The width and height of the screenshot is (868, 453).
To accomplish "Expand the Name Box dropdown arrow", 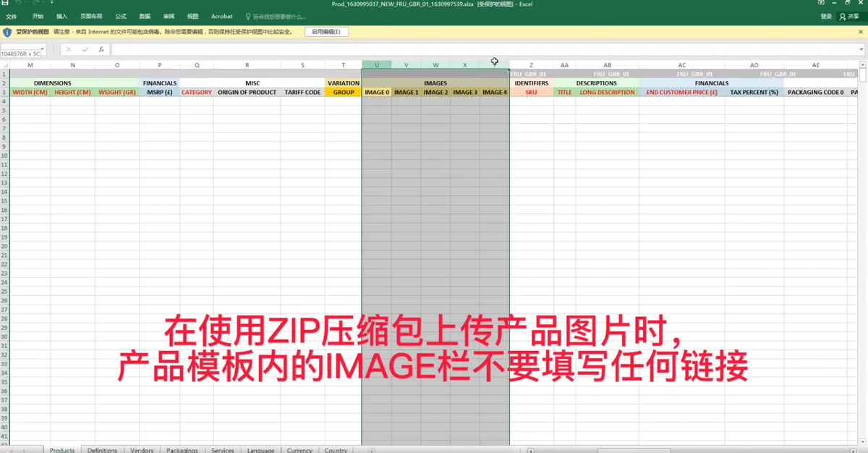I will tap(43, 50).
